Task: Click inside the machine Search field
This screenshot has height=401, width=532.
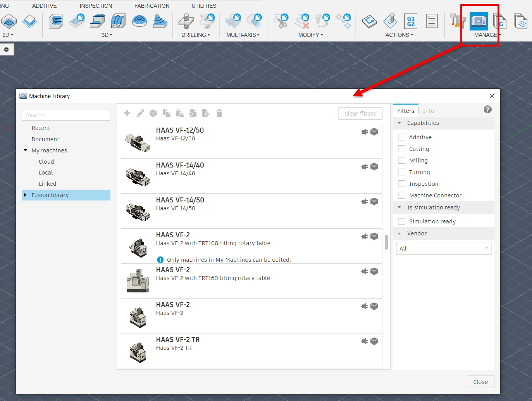Action: click(66, 115)
